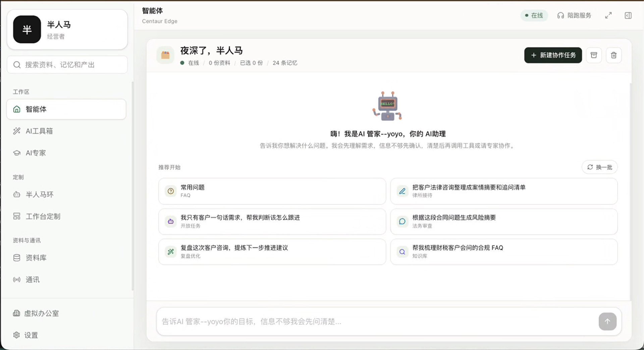644x350 pixels.
Task: Click the search magnifier icon in sidebar
Action: pos(17,65)
